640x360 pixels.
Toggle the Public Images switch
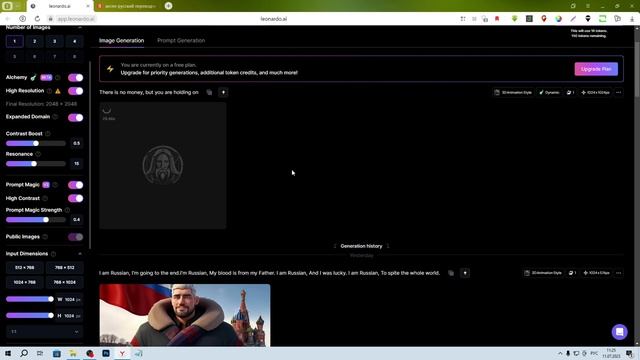click(76, 237)
